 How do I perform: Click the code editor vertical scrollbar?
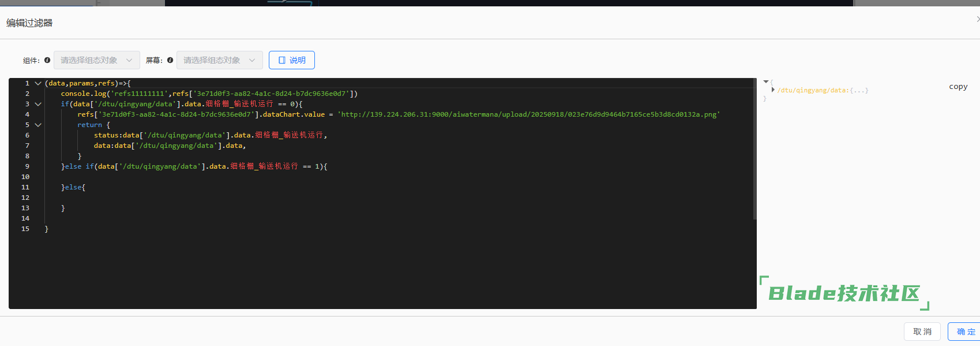tap(754, 150)
